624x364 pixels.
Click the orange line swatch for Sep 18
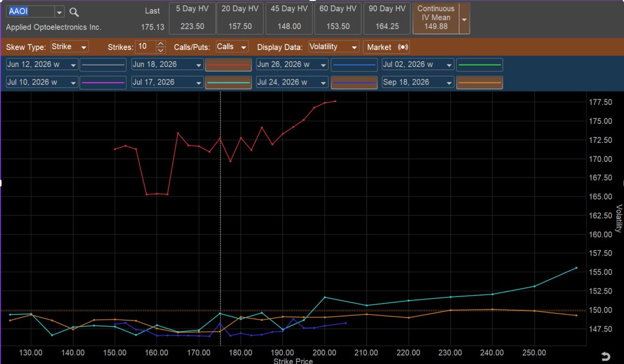click(479, 82)
